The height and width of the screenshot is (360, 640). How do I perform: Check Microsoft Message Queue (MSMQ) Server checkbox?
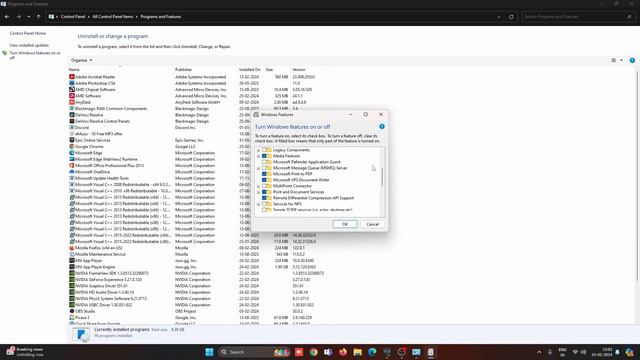(x=264, y=168)
